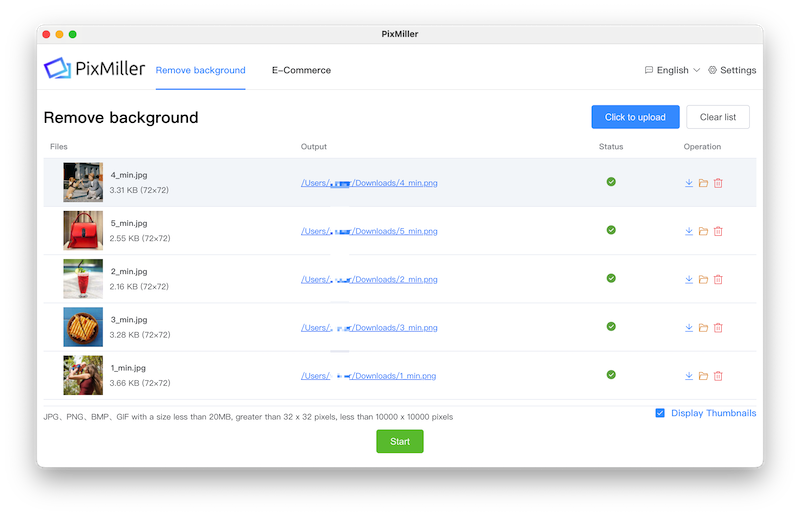This screenshot has height=516, width=800.
Task: Start background removal with Start button
Action: click(x=400, y=441)
